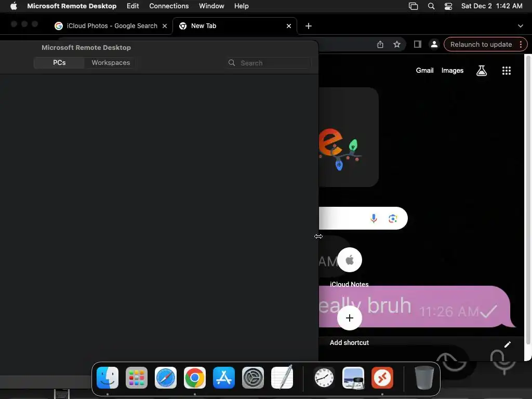This screenshot has width=532, height=399.
Task: Open App Store from the Dock
Action: coord(224,378)
